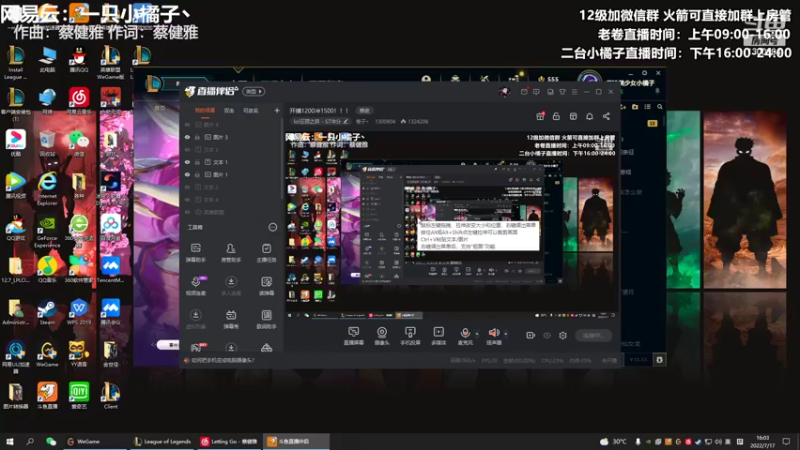Open the mode switch pill beside the 直播伴侣 logo
The image size is (800, 450).
[x=254, y=91]
